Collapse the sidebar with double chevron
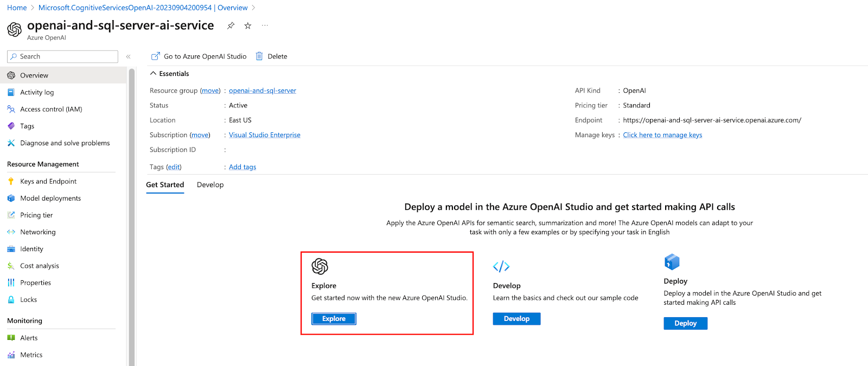868x366 pixels. (129, 56)
